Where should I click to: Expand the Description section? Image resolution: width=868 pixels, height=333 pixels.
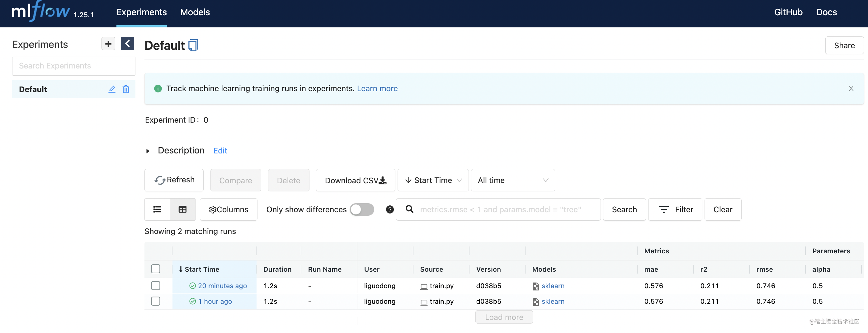point(148,151)
